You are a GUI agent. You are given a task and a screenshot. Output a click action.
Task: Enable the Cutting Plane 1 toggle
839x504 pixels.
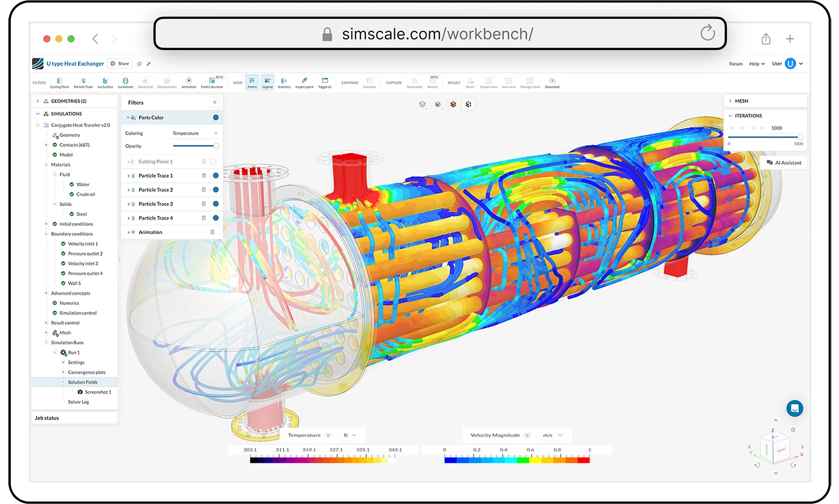coord(214,162)
